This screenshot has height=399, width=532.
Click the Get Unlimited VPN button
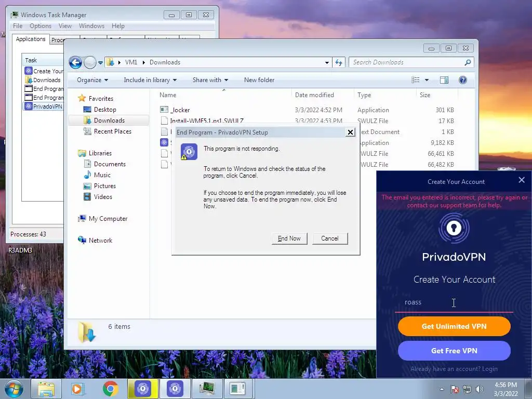point(454,326)
